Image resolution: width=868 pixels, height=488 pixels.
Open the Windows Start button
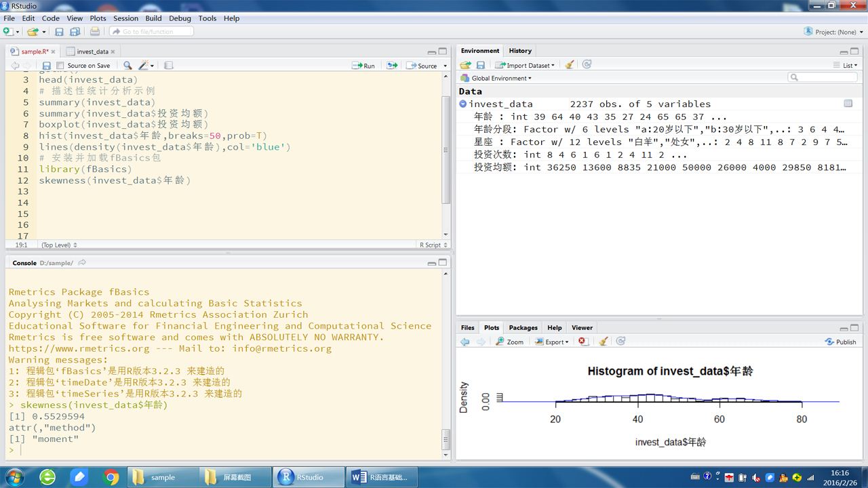coord(14,476)
